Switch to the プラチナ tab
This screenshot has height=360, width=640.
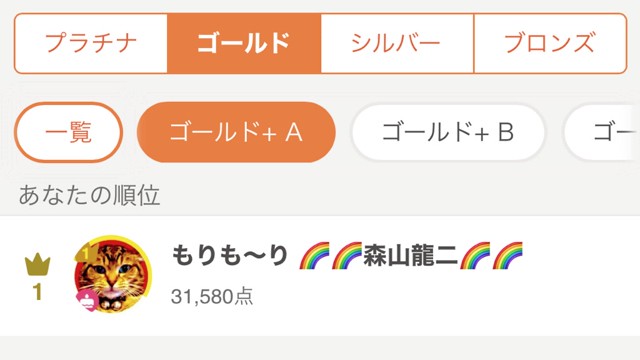91,43
